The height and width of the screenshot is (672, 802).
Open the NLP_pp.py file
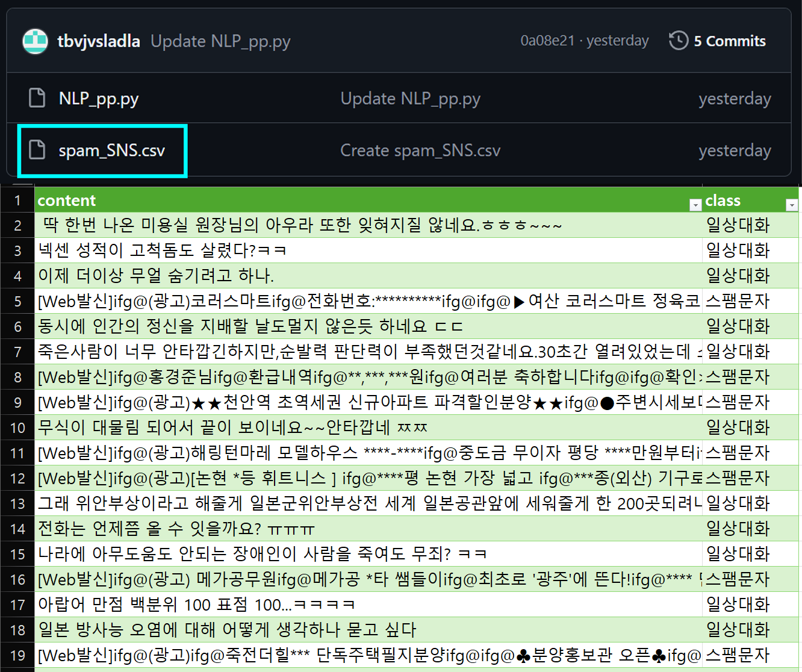click(99, 99)
